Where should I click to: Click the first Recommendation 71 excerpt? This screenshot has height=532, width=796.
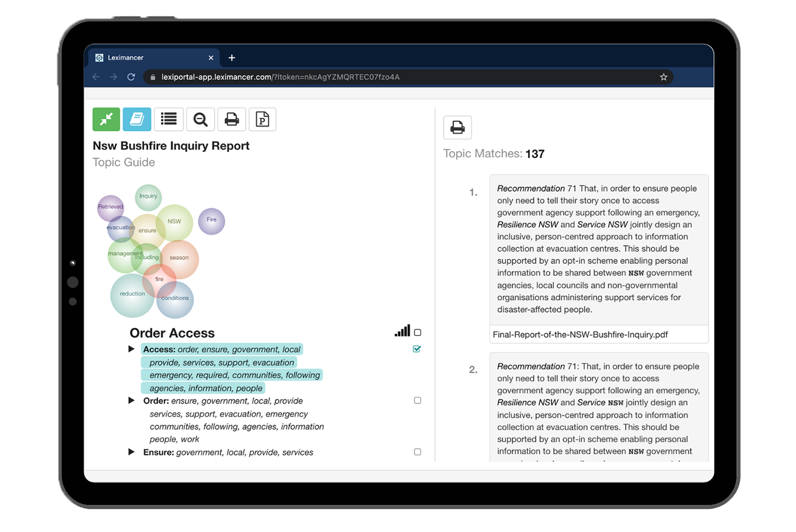pyautogui.click(x=599, y=249)
